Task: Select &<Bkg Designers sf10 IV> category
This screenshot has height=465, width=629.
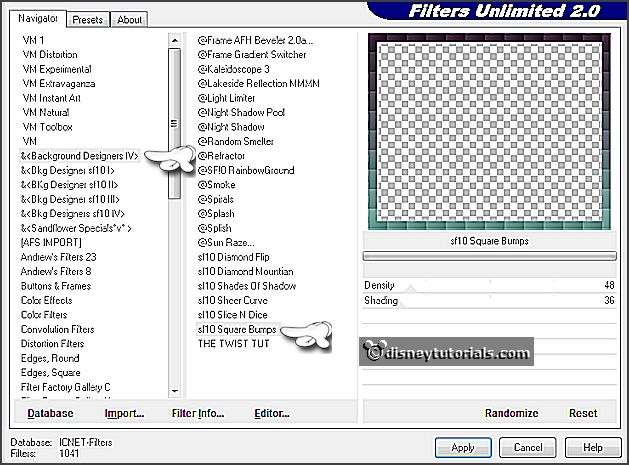Action: [x=73, y=214]
